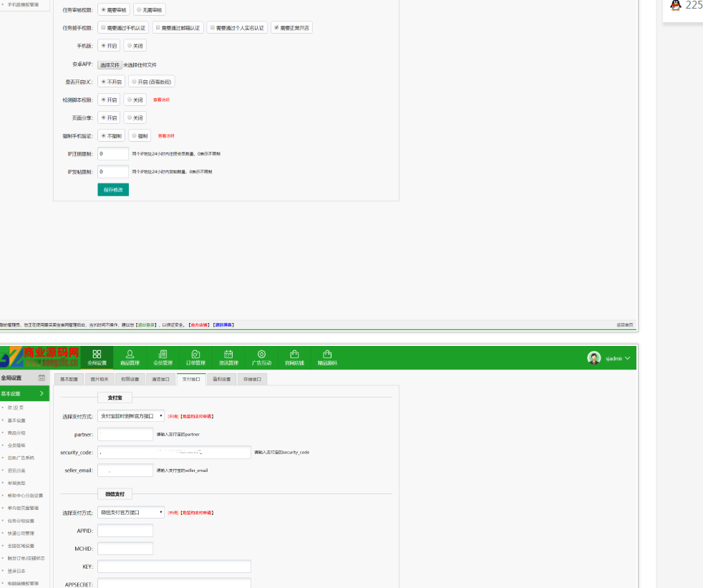Image resolution: width=703 pixels, height=588 pixels.
Task: Open 官网店铺 shopping bag icon in navbar
Action: point(294,355)
